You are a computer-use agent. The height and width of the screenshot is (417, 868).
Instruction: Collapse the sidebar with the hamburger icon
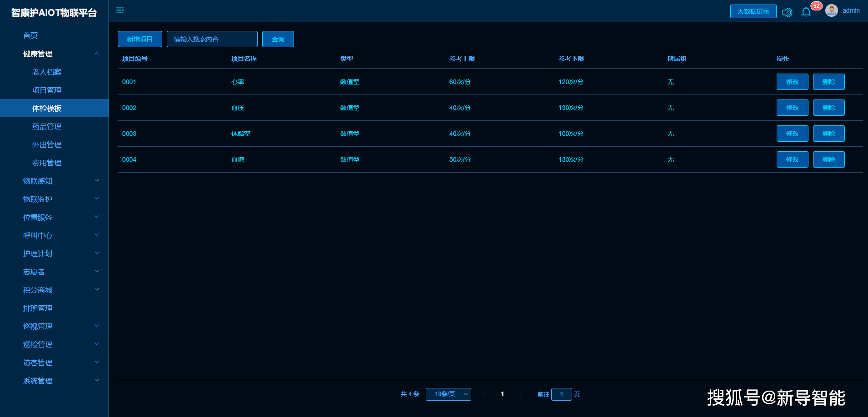120,10
